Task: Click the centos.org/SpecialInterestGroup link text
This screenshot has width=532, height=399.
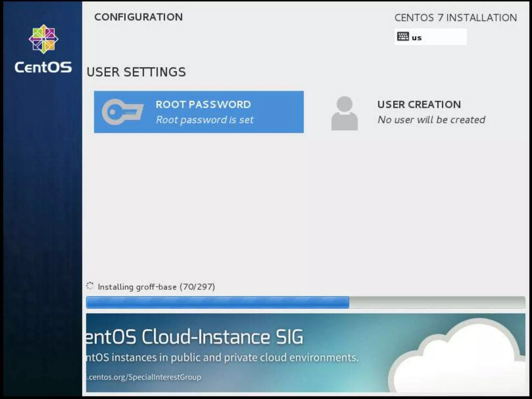Action: click(x=144, y=377)
